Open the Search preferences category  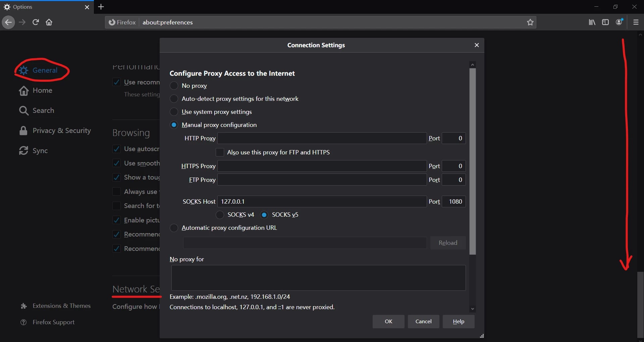pos(37,111)
